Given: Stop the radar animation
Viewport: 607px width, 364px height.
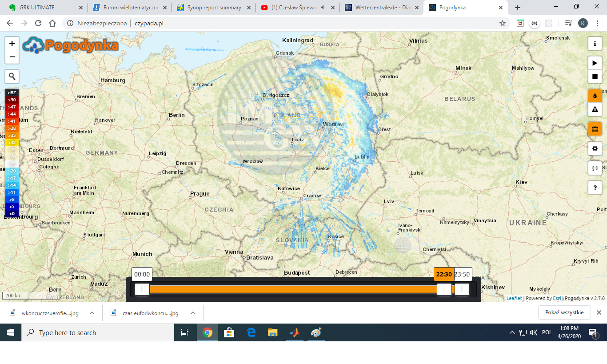Looking at the screenshot, I should point(595,76).
